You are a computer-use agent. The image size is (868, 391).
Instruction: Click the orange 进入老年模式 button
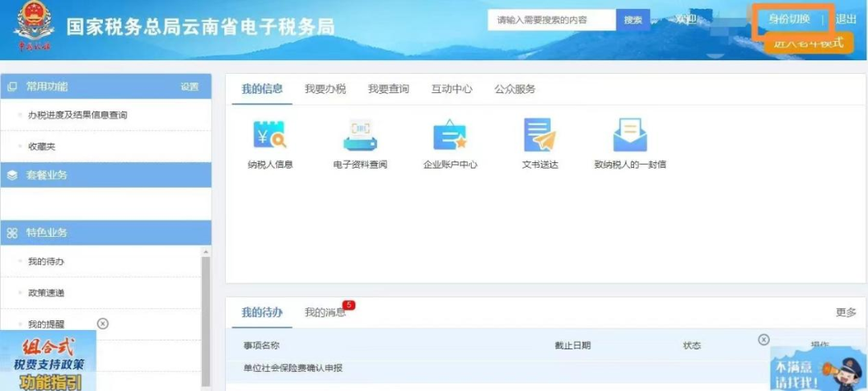point(809,43)
